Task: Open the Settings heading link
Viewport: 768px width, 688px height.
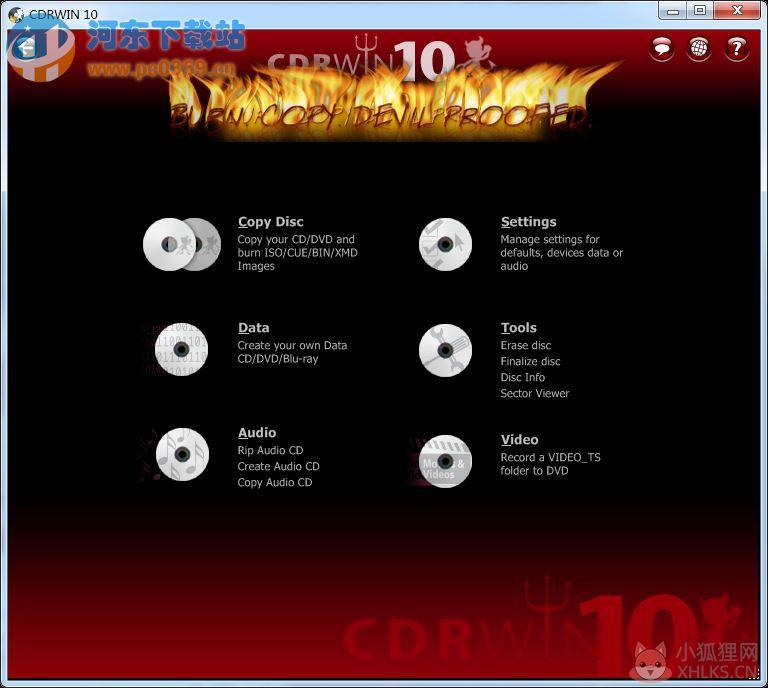Action: [x=528, y=222]
